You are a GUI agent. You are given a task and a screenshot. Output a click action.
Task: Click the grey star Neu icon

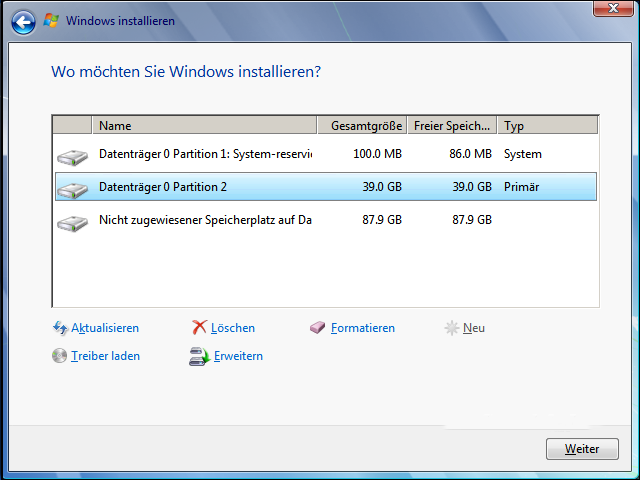point(451,328)
